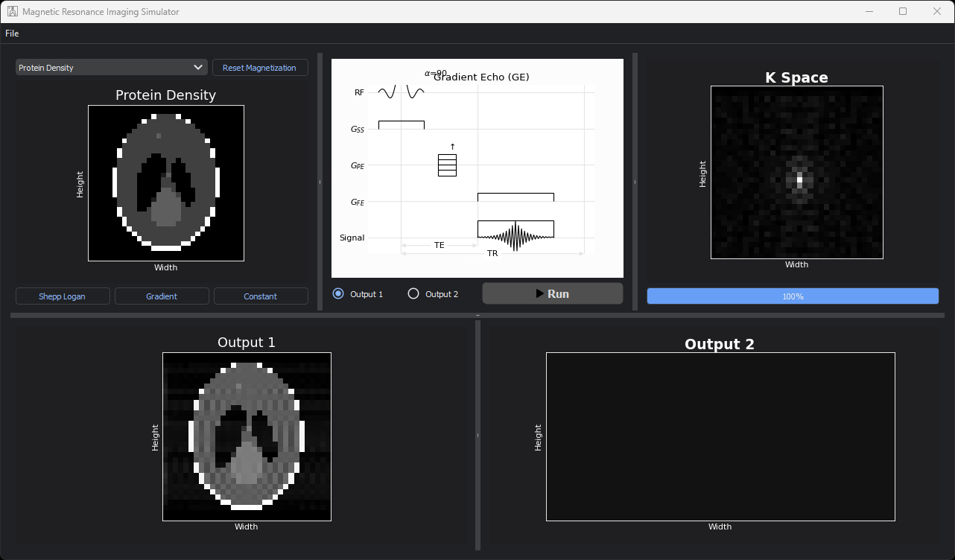
Task: Click the Output 1 reconstructed image
Action: coord(247,436)
